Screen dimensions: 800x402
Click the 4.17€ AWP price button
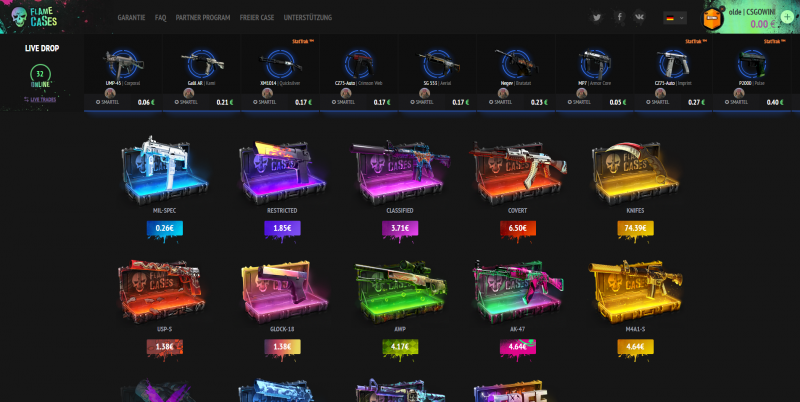coord(400,347)
